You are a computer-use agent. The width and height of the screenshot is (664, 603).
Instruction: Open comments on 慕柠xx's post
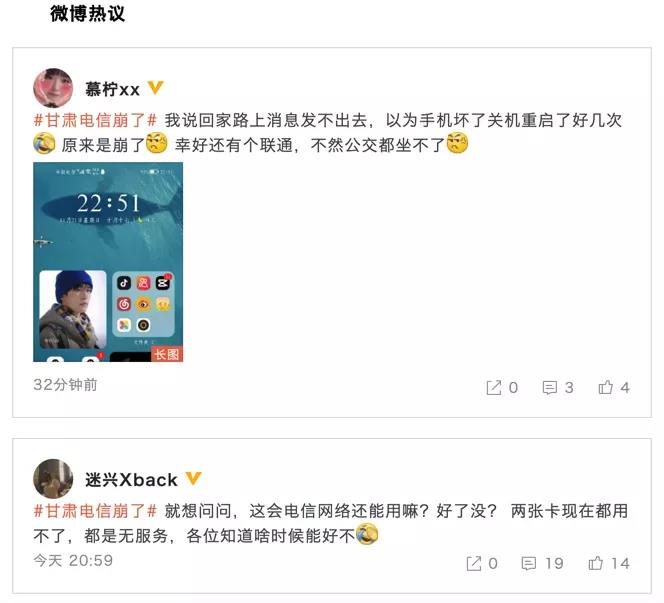[550, 387]
